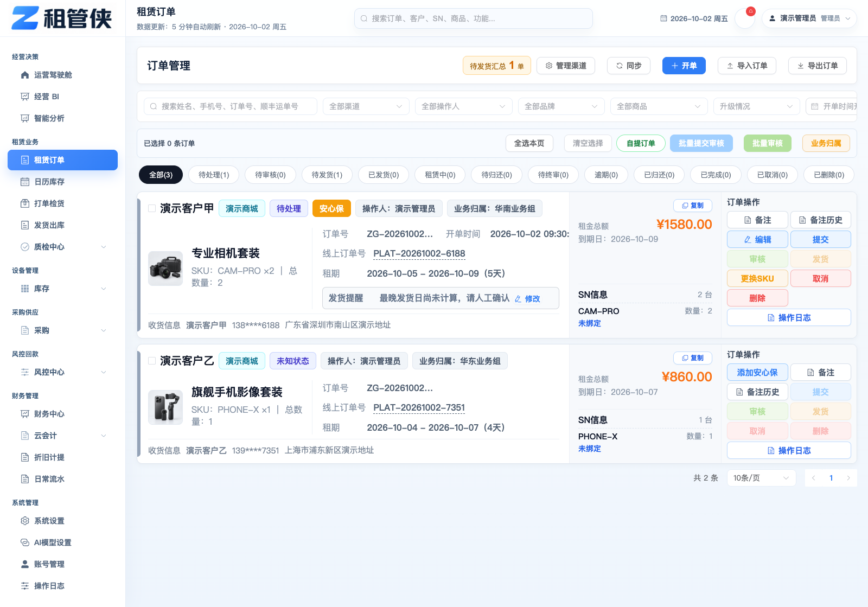
Task: Open the 全部操作人 dropdown
Action: click(464, 106)
